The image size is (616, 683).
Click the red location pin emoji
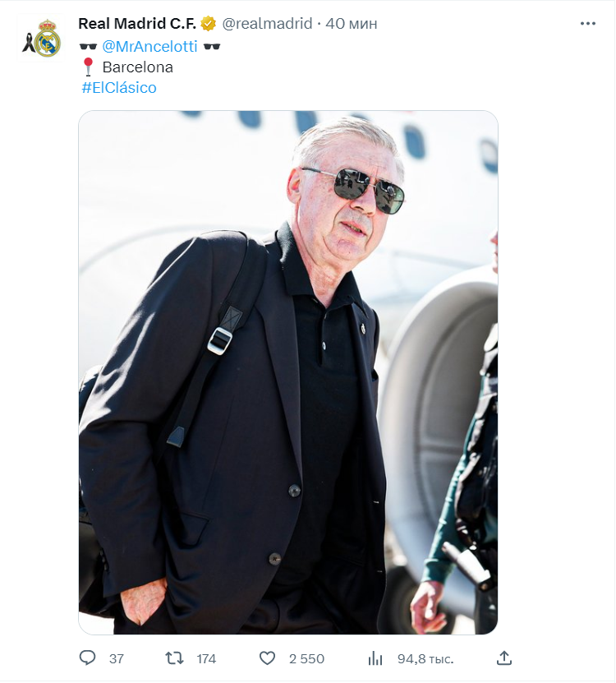[x=89, y=67]
